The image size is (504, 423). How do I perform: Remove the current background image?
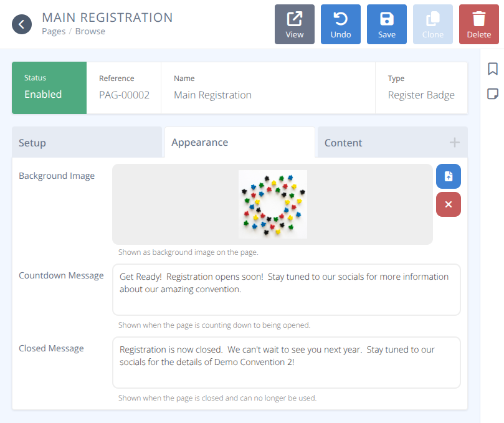coord(448,204)
